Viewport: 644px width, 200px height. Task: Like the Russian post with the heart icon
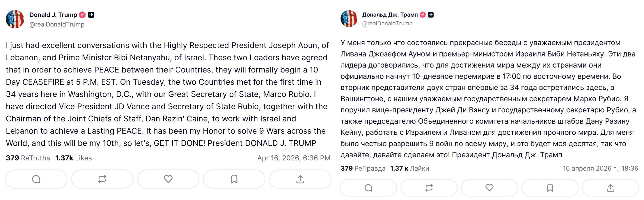[x=489, y=188]
